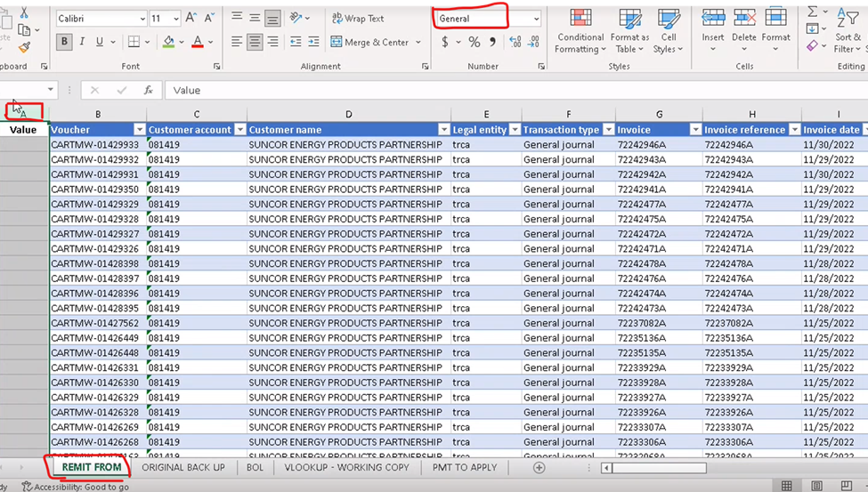Click Decrease Decimal icon
The height and width of the screenshot is (492, 868).
point(533,42)
